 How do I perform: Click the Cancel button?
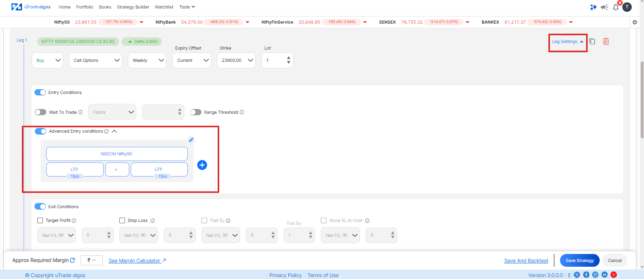[x=615, y=261]
